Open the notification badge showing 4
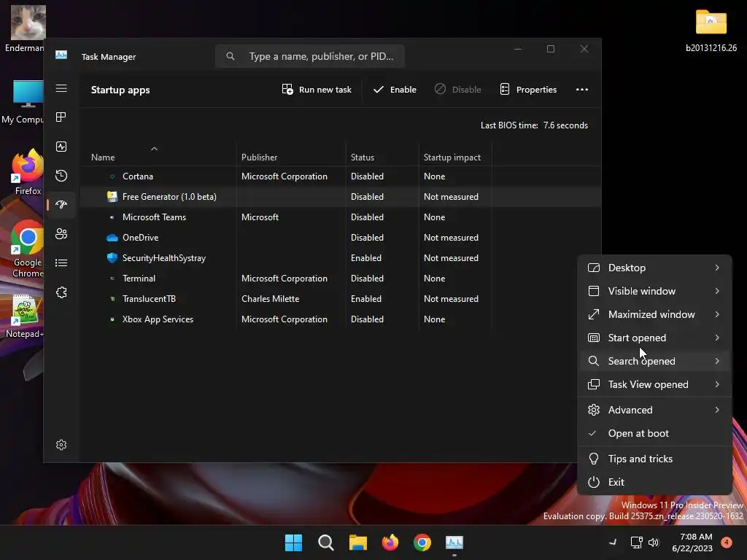Viewport: 747px width, 560px height. click(x=727, y=542)
